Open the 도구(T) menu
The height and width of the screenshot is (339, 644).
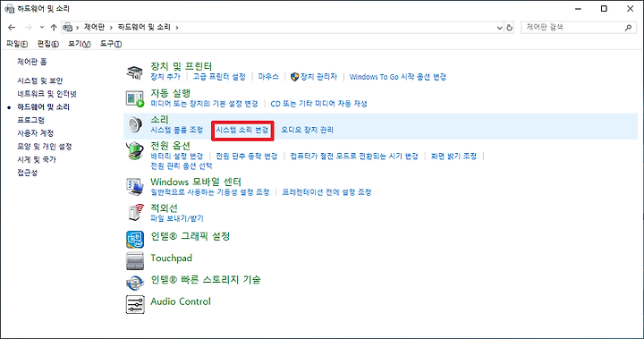point(111,44)
